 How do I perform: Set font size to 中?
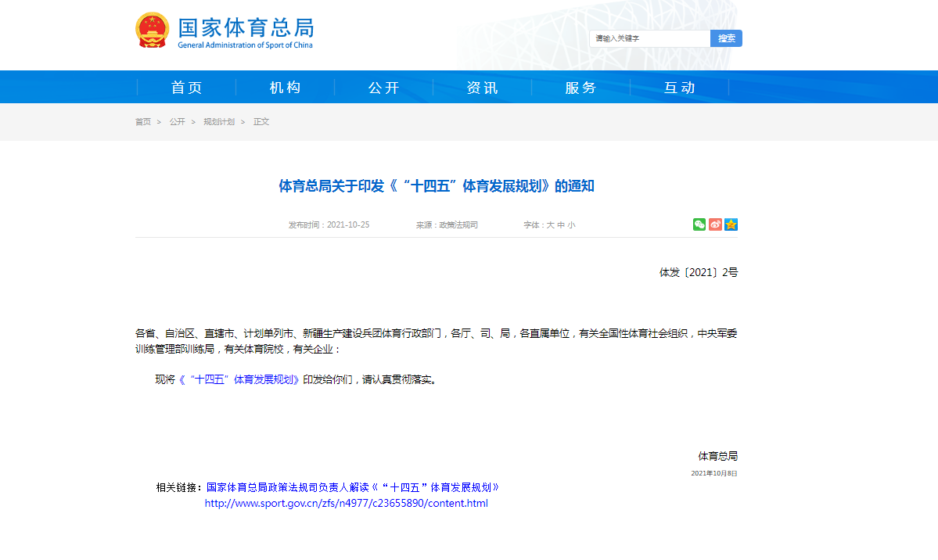560,225
